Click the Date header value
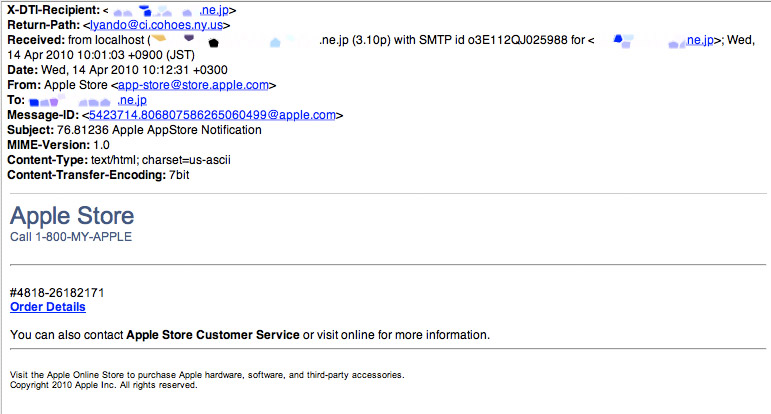Viewport: 771px width, 414px height. click(x=134, y=70)
